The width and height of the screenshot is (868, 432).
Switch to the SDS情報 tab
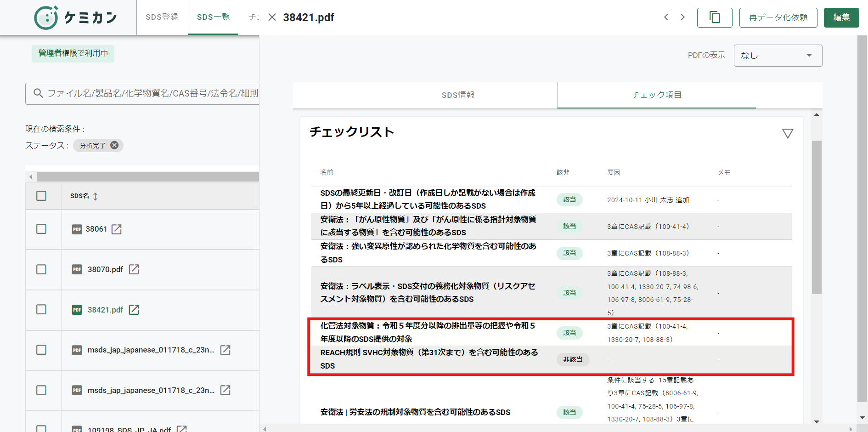(458, 95)
